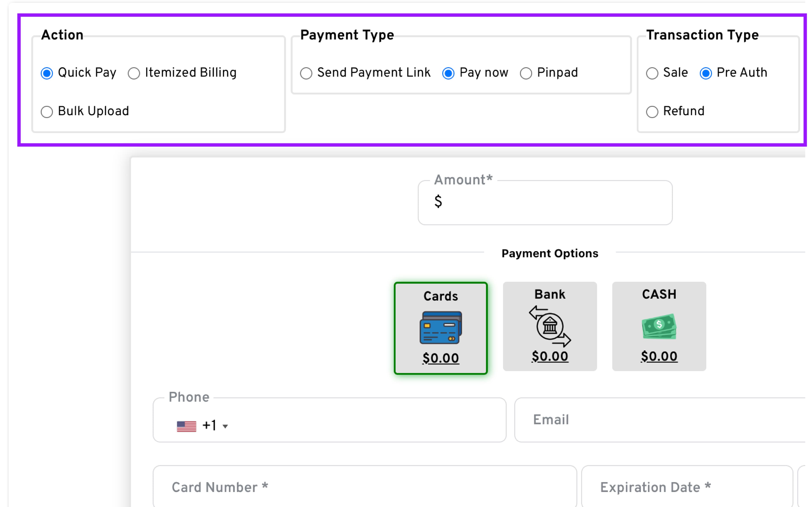This screenshot has width=812, height=507.
Task: Select the Itemized Billing option
Action: (x=134, y=73)
